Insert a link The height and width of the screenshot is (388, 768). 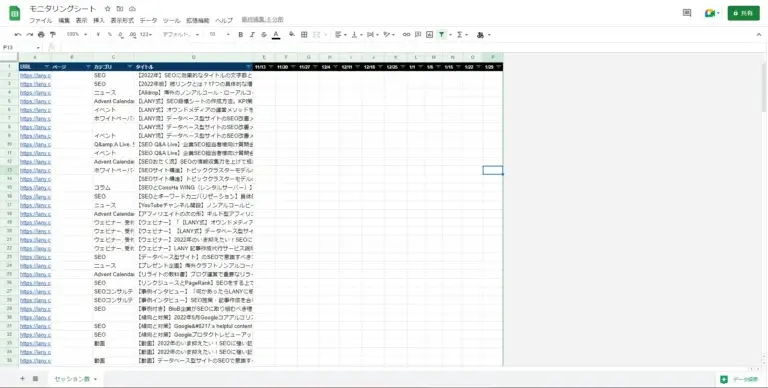pyautogui.click(x=406, y=35)
